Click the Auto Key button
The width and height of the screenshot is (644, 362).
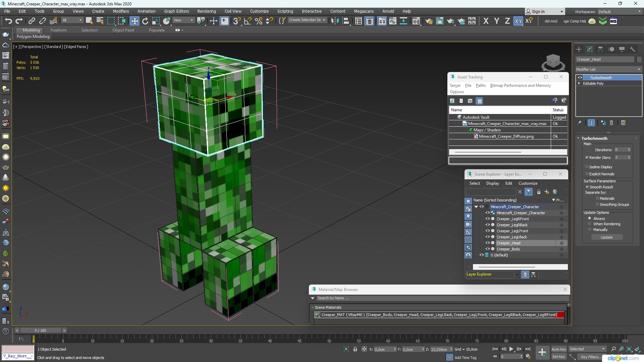pos(559,349)
